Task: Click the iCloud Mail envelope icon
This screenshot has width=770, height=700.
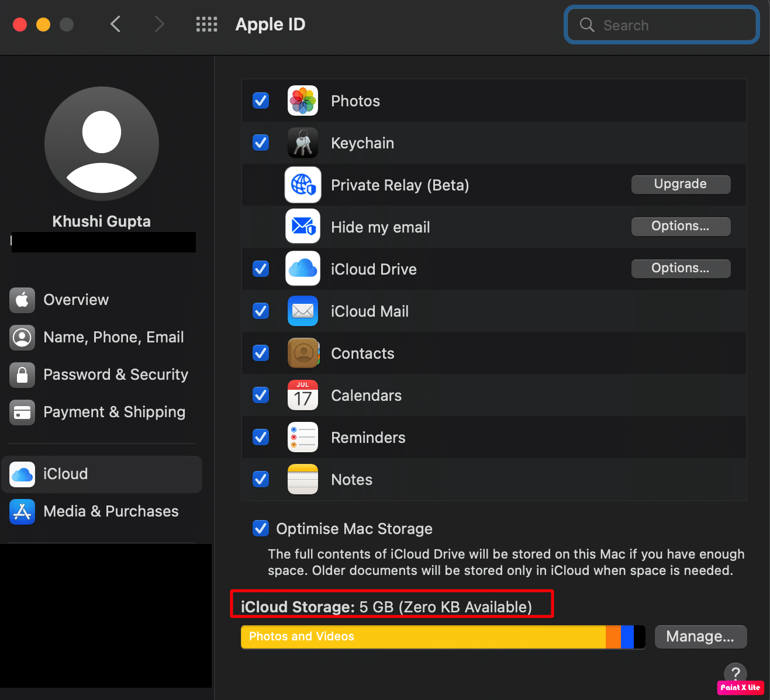Action: [303, 311]
